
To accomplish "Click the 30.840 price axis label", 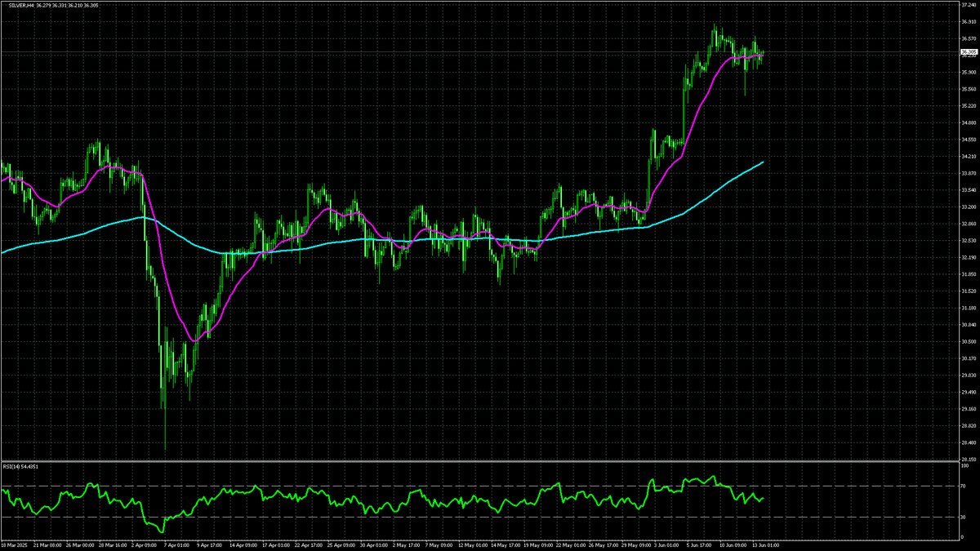I will [969, 325].
